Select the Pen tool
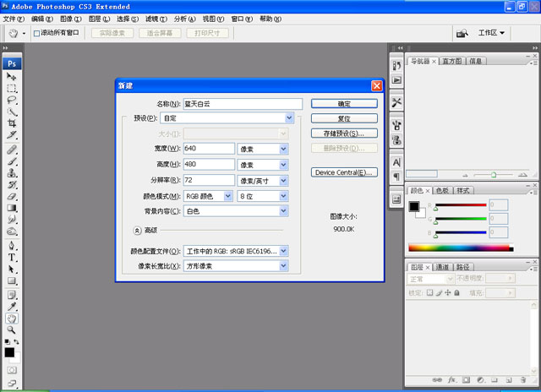Screen dimensions: 541x392 pyautogui.click(x=12, y=246)
